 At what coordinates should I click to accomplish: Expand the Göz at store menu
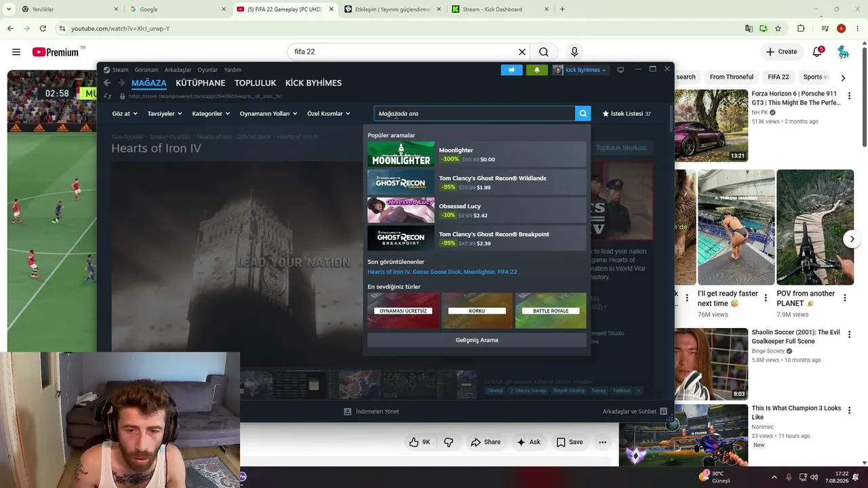pos(124,114)
